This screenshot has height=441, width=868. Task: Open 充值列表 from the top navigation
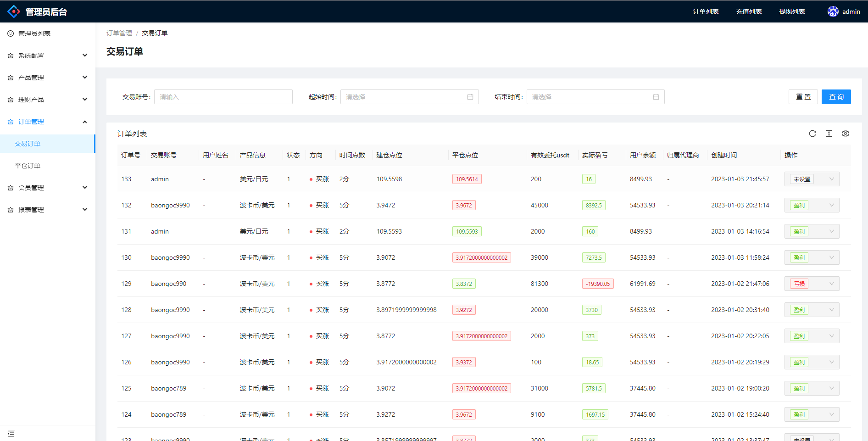point(748,11)
